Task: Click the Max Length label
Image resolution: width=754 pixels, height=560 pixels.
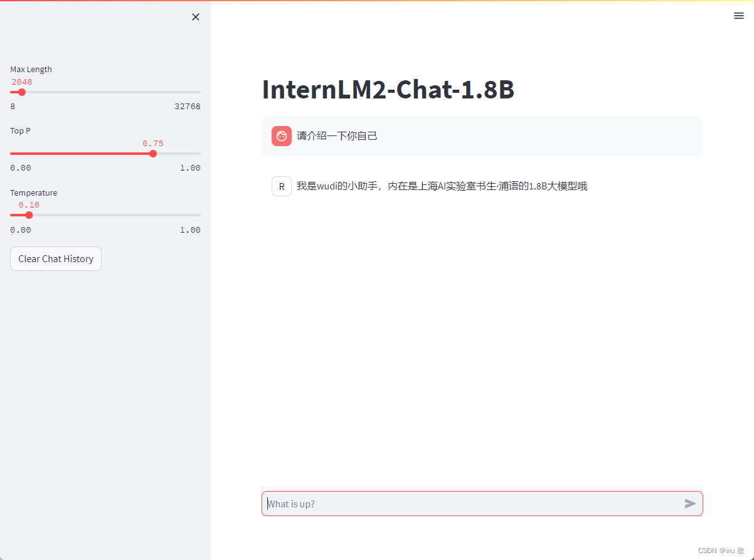Action: [x=31, y=70]
